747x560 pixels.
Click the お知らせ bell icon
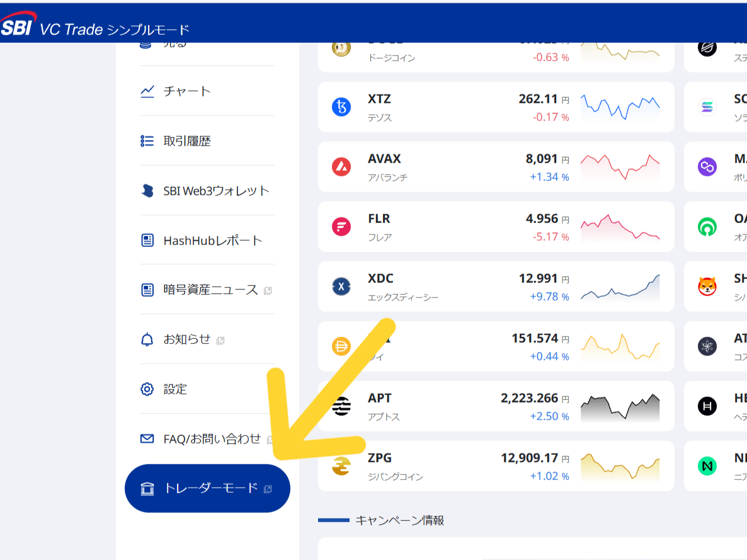(x=147, y=339)
